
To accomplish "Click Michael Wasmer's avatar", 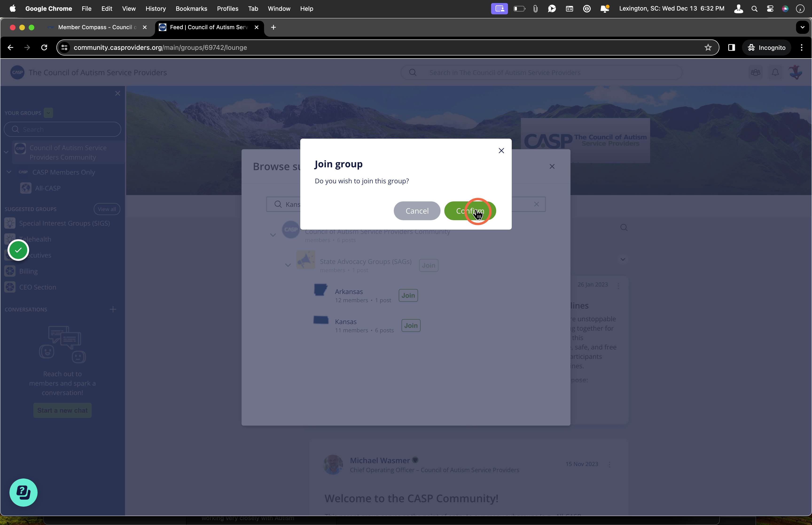I will point(333,464).
